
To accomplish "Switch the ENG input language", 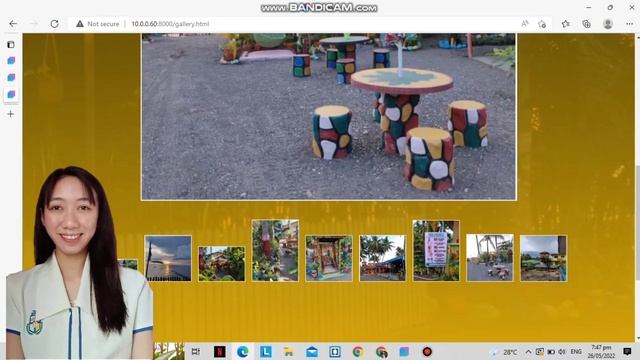I will pos(576,352).
